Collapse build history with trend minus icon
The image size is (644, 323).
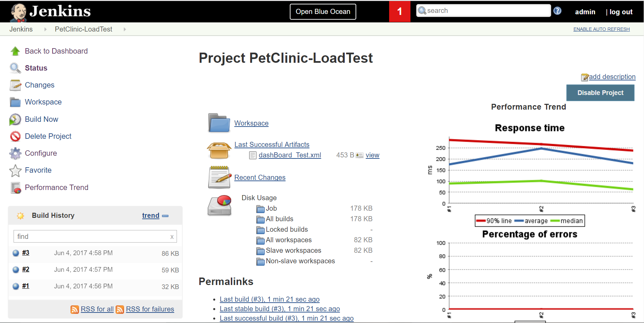pyautogui.click(x=165, y=216)
